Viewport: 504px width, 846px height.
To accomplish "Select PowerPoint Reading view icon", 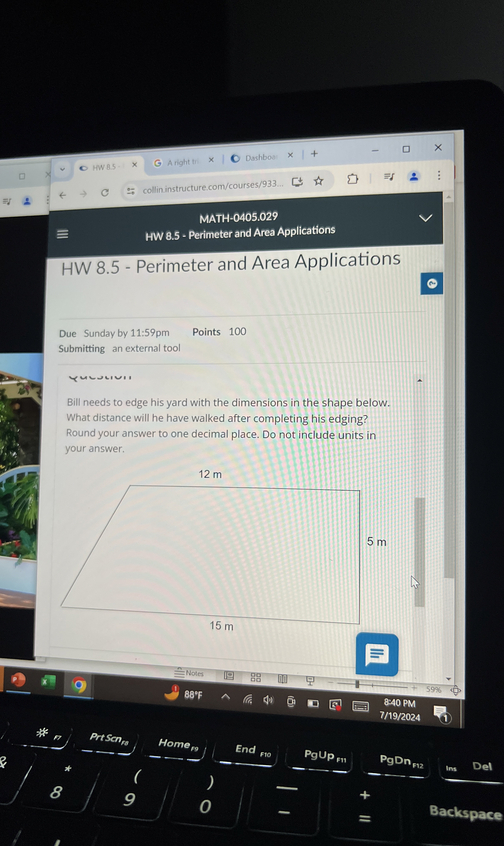I will [282, 679].
